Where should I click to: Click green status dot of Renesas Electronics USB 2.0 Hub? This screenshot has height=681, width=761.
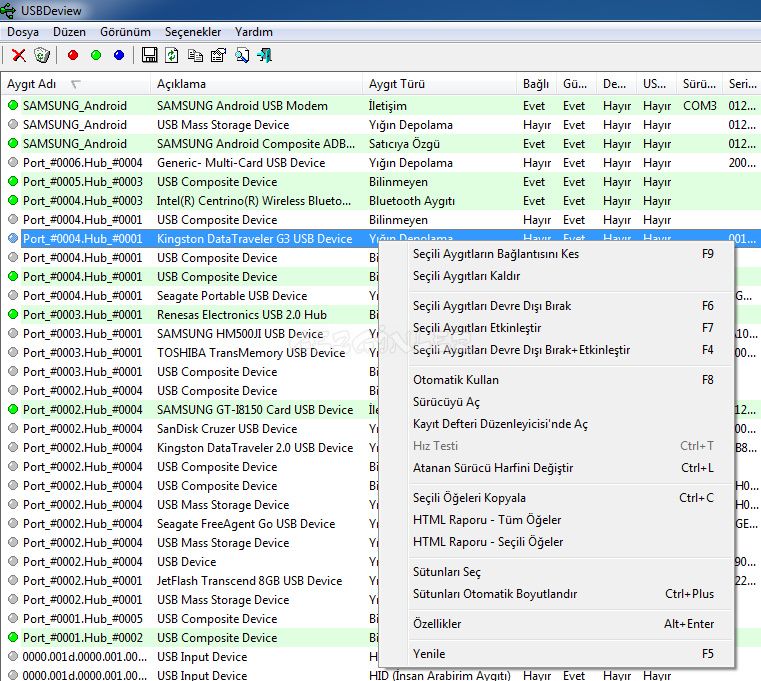(13, 314)
